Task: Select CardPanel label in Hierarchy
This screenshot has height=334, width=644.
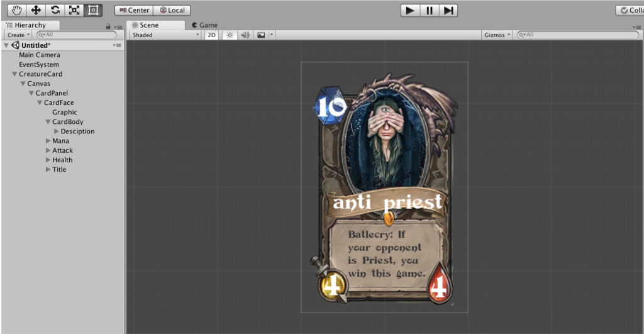Action: tap(52, 93)
